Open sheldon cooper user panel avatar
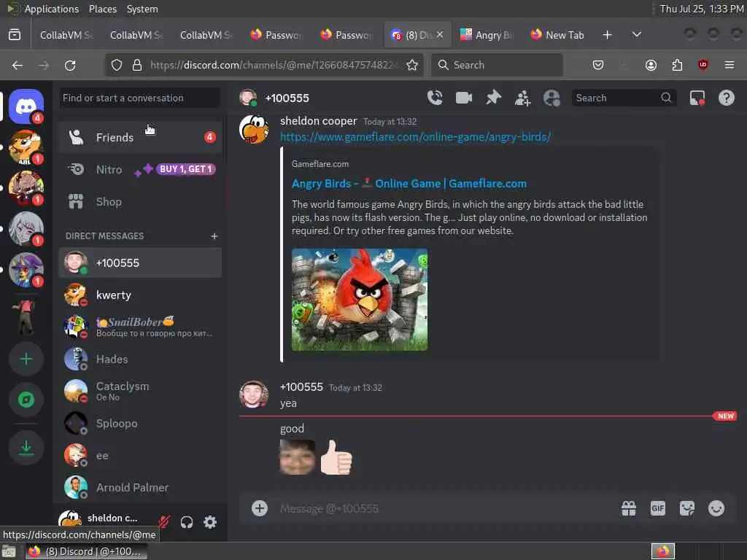This screenshot has width=747, height=560. (x=70, y=520)
